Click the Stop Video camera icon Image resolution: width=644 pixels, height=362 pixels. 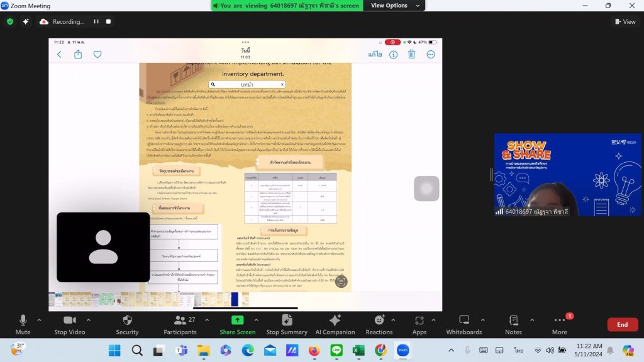[x=70, y=320]
